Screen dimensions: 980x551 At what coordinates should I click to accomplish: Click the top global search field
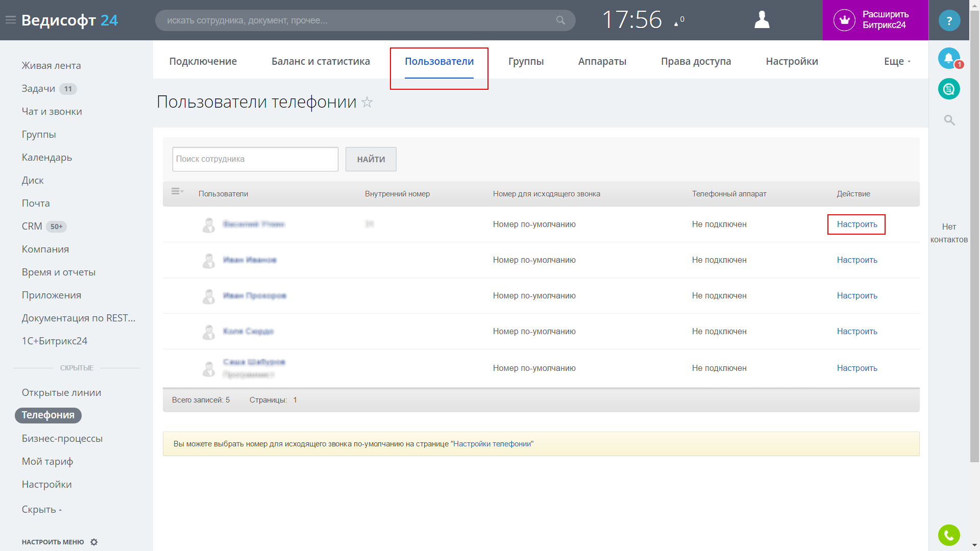365,20
